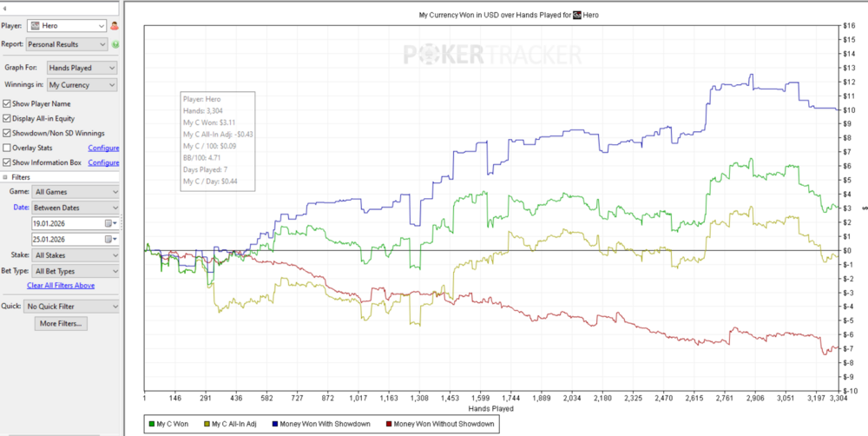Click the blue Money Won With Showdown legend marker
The height and width of the screenshot is (436, 868).
tap(275, 424)
